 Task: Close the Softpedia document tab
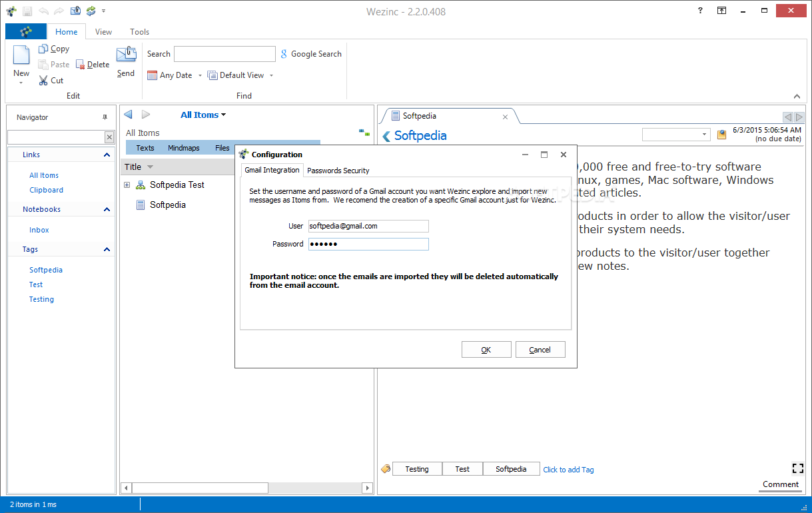[x=505, y=117]
